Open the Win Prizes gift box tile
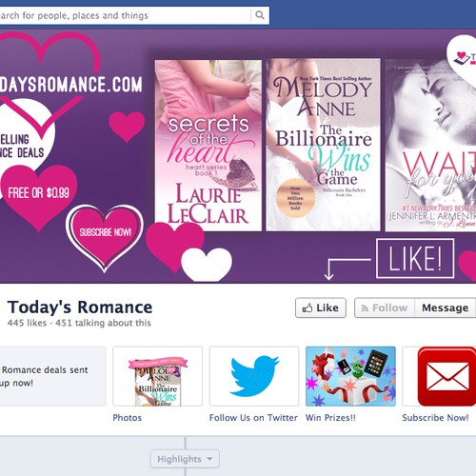 pos(350,376)
